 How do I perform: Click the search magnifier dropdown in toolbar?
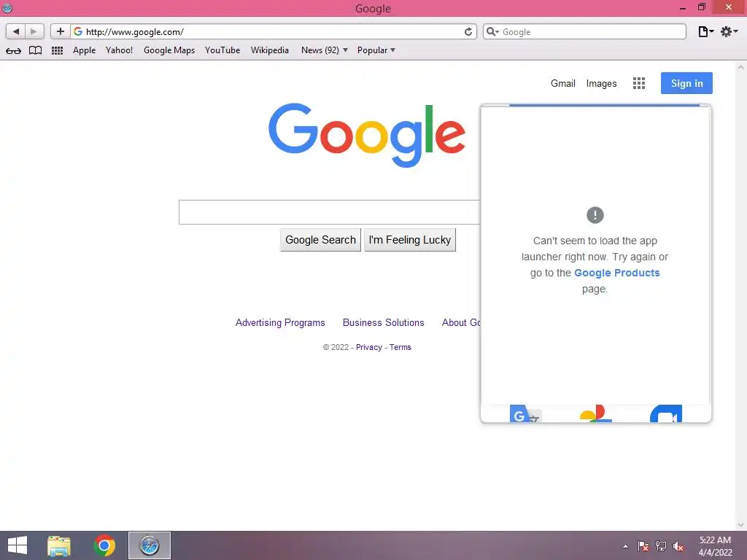click(492, 31)
